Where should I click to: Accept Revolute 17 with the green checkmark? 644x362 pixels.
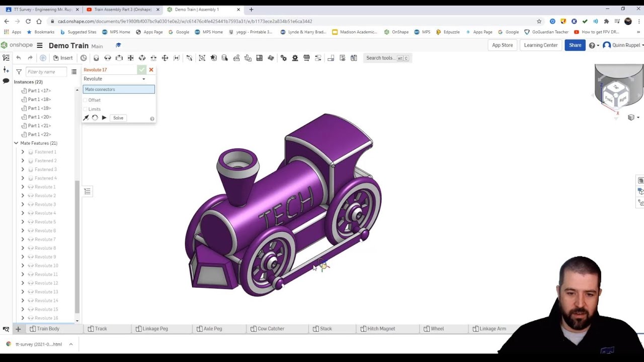(x=142, y=70)
